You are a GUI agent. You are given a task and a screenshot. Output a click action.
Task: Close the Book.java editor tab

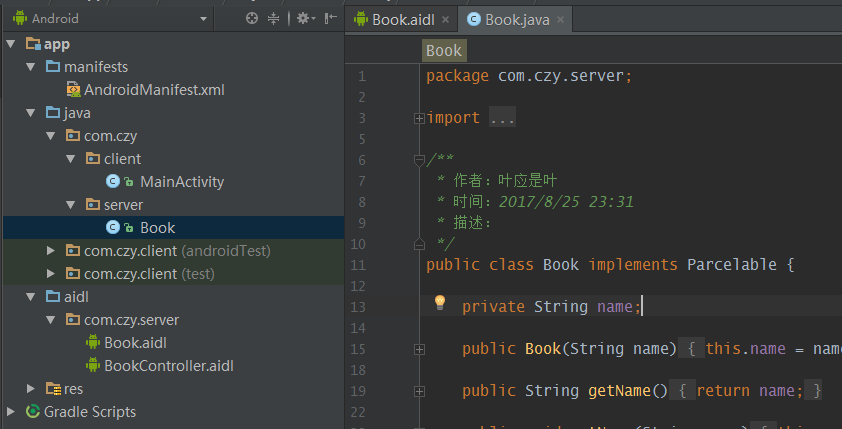pos(561,19)
